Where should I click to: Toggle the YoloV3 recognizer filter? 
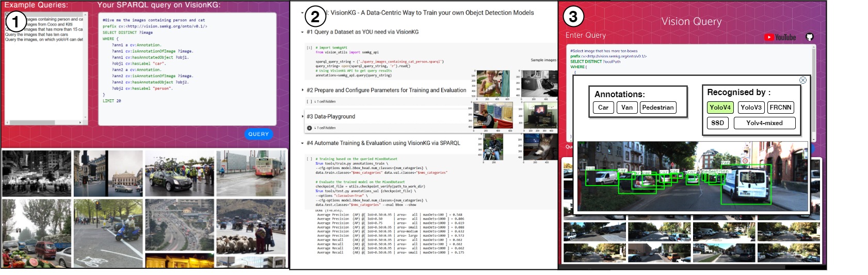click(750, 108)
